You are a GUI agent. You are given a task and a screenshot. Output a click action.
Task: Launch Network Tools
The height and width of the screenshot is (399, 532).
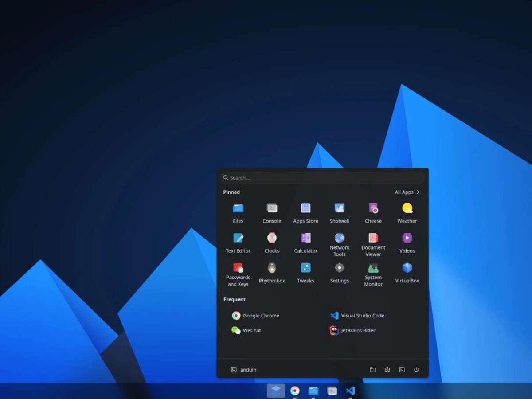(x=339, y=244)
